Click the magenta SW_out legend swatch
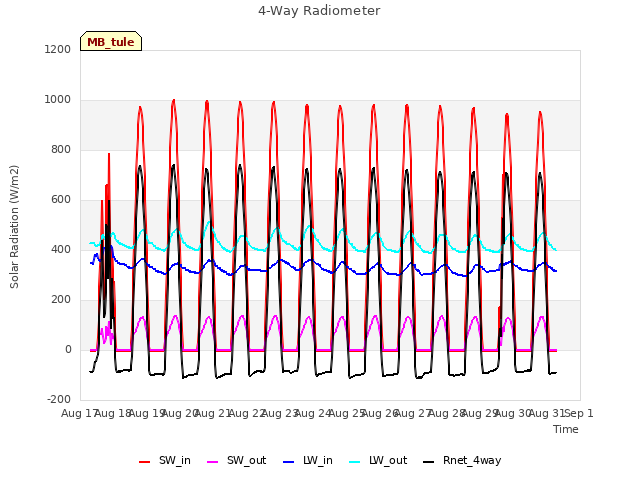 point(213,462)
